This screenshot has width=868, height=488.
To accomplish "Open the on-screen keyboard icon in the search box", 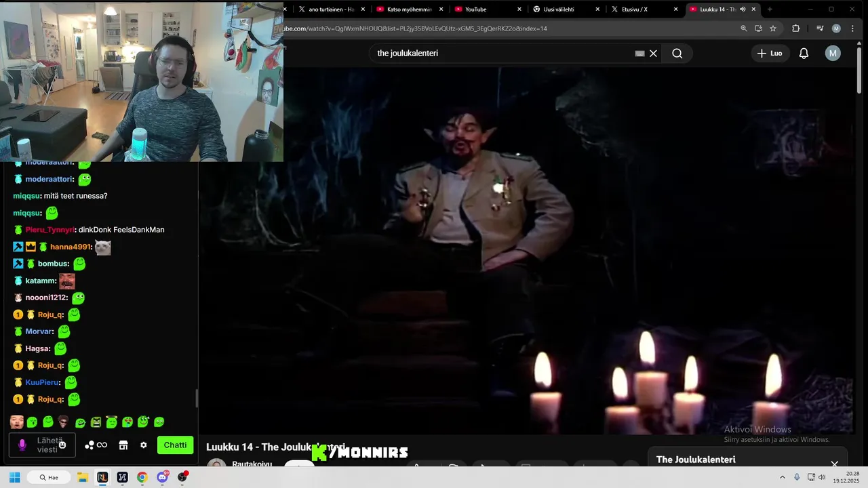I will coord(639,54).
